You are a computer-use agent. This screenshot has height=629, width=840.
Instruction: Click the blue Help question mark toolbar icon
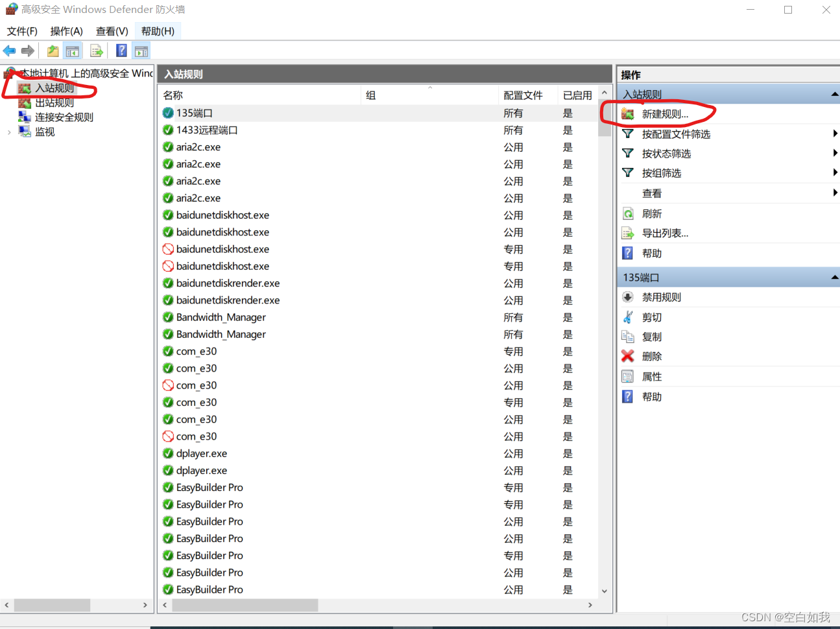point(121,51)
